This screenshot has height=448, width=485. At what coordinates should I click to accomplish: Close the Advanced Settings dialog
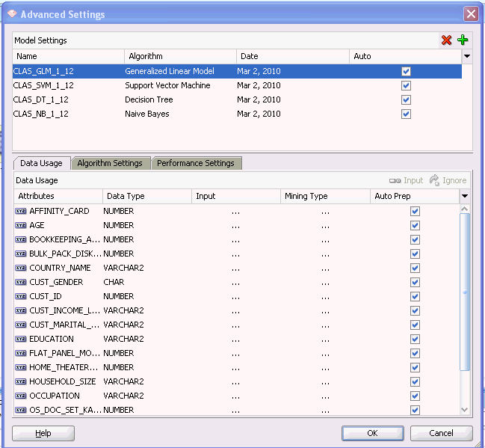(471, 14)
